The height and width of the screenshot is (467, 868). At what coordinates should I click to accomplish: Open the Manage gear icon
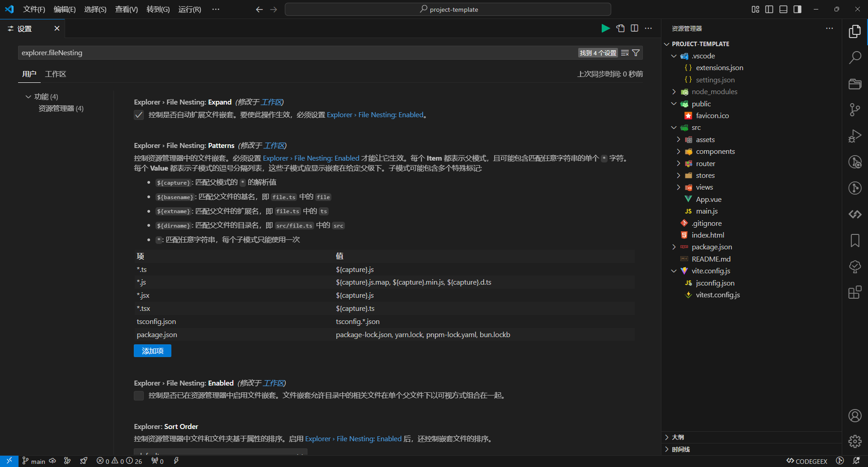point(855,441)
